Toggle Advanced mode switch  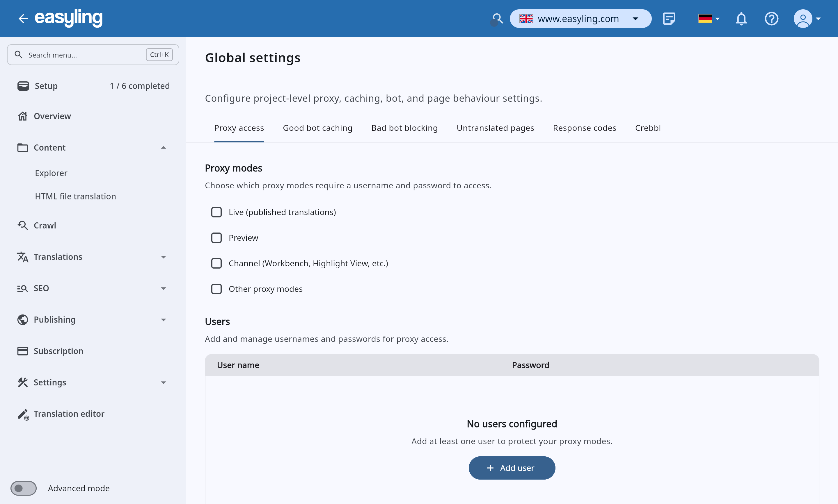[x=24, y=488]
